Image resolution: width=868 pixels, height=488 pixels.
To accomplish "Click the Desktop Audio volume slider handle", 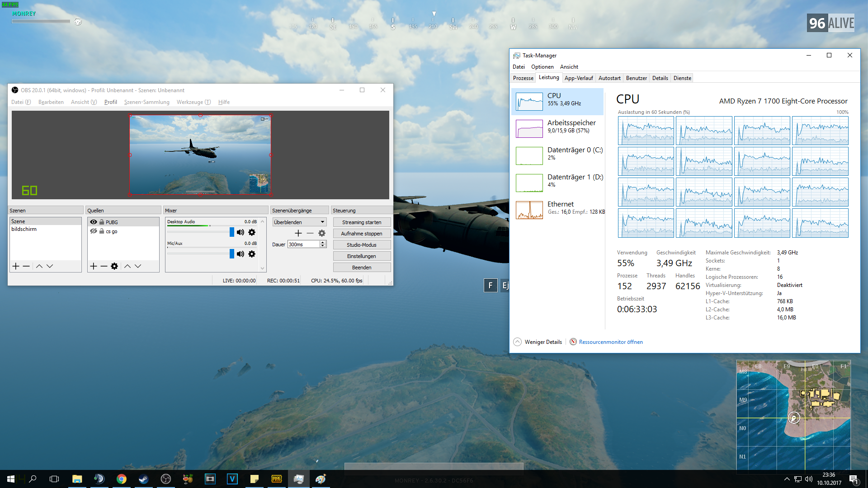I will point(232,232).
